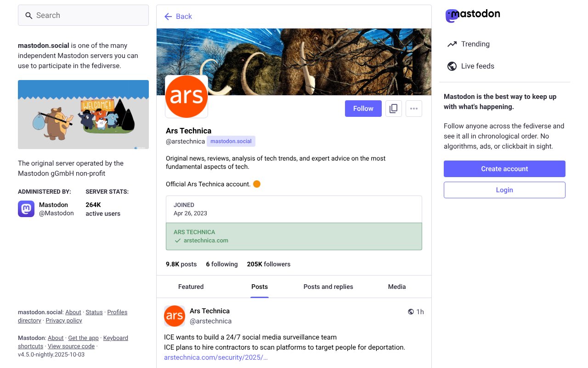The width and height of the screenshot is (588, 368).
Task: Switch to the Posts and replies tab
Action: pyautogui.click(x=328, y=287)
